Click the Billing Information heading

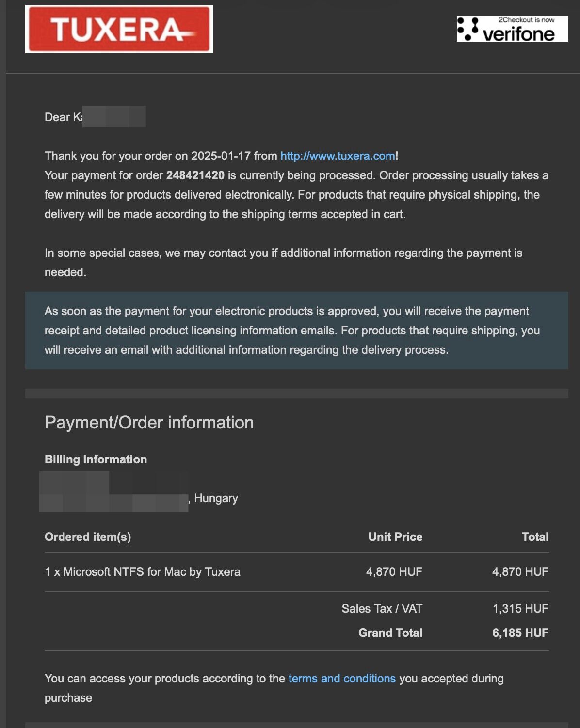(x=96, y=459)
